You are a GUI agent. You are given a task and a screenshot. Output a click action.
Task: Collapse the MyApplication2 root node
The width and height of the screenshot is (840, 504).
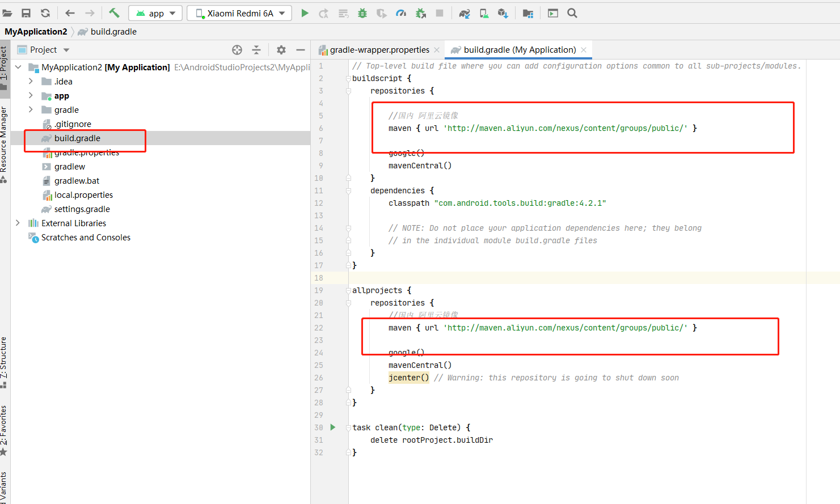point(18,67)
